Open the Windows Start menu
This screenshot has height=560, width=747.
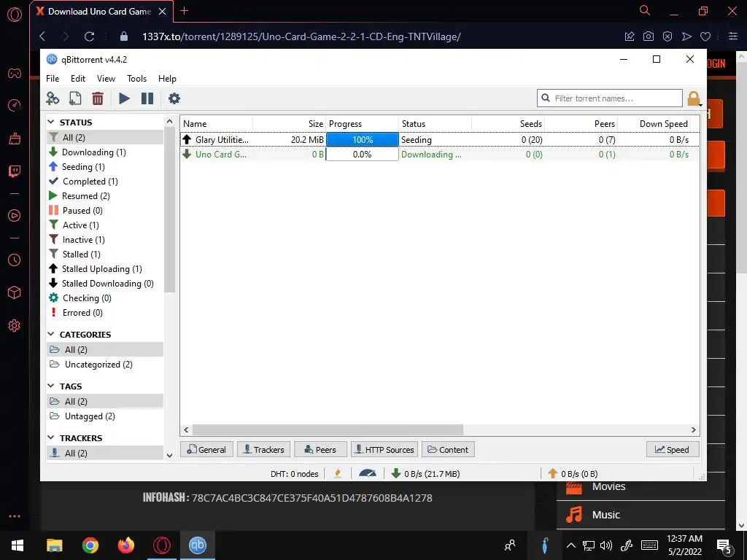18,545
